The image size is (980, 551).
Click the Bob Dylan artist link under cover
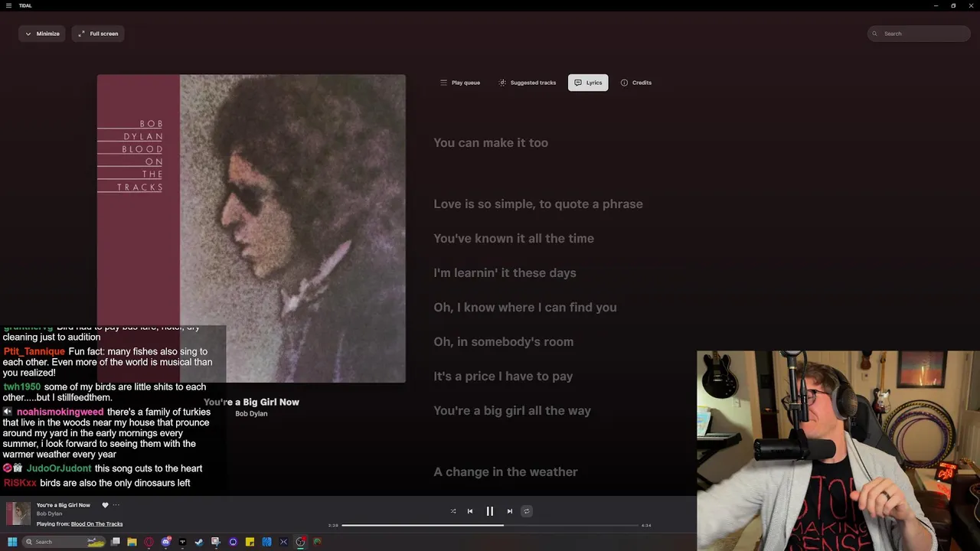[251, 414]
